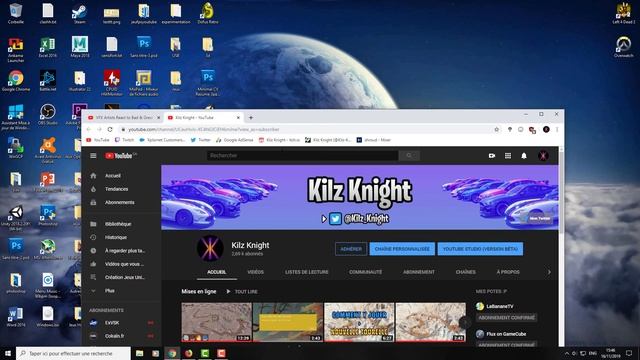The width and height of the screenshot is (640, 360).
Task: Select the Corbeille recycle bin icon
Action: coord(16,13)
